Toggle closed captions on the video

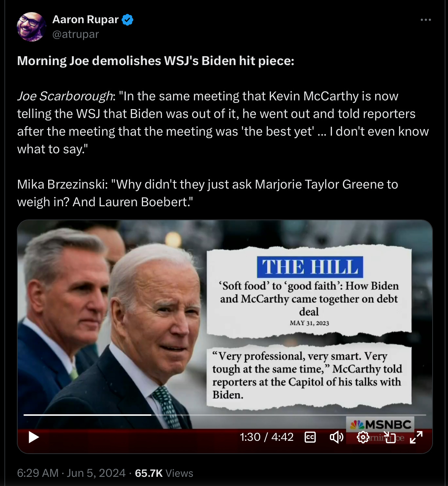pyautogui.click(x=310, y=437)
